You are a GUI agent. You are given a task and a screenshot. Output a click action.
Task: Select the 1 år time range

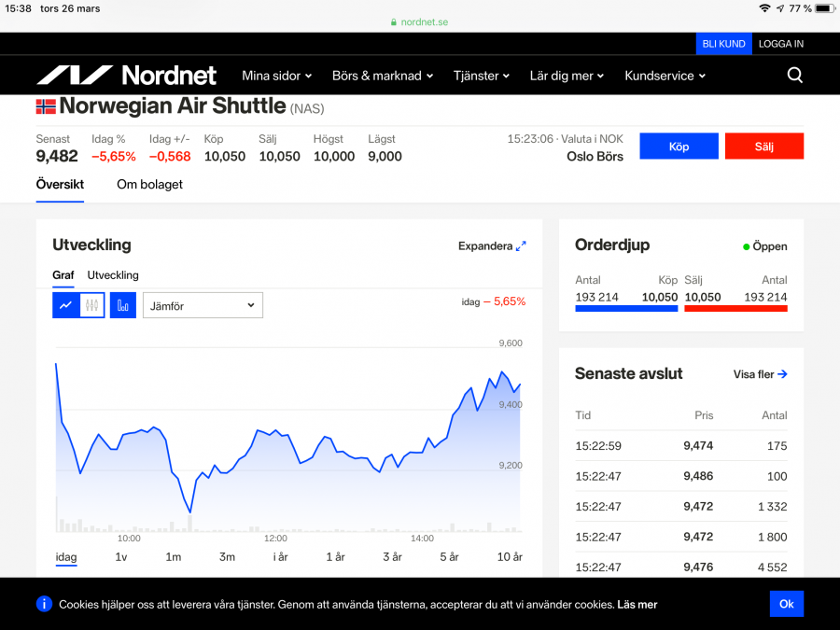click(335, 557)
